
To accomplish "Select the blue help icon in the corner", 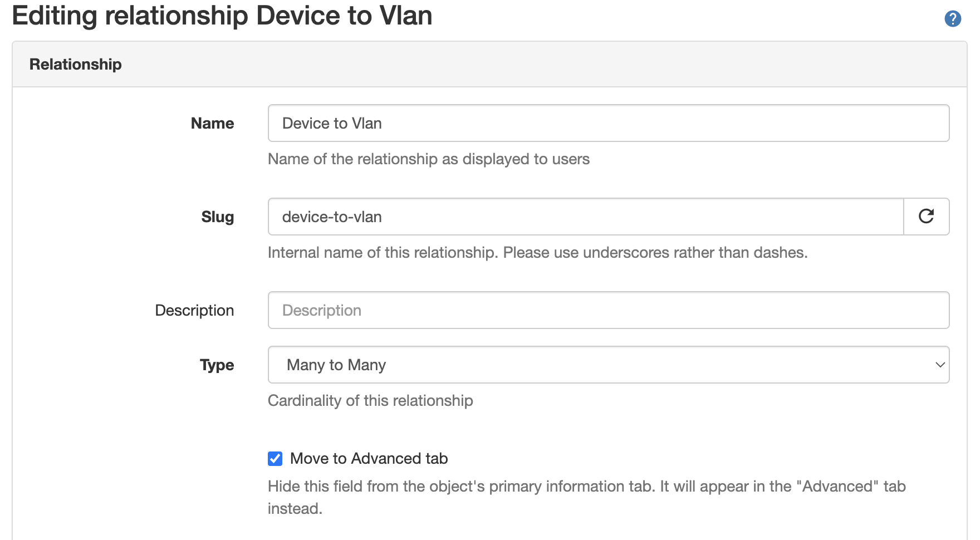I will tap(952, 18).
